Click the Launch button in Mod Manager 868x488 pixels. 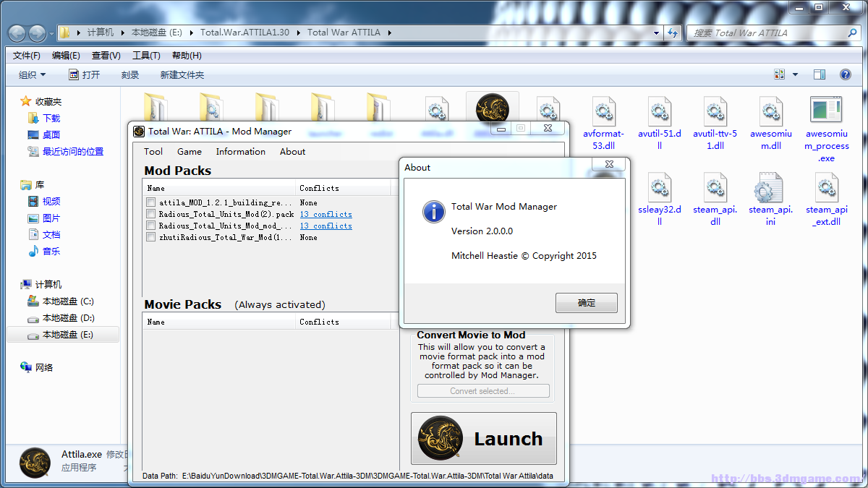tap(484, 438)
